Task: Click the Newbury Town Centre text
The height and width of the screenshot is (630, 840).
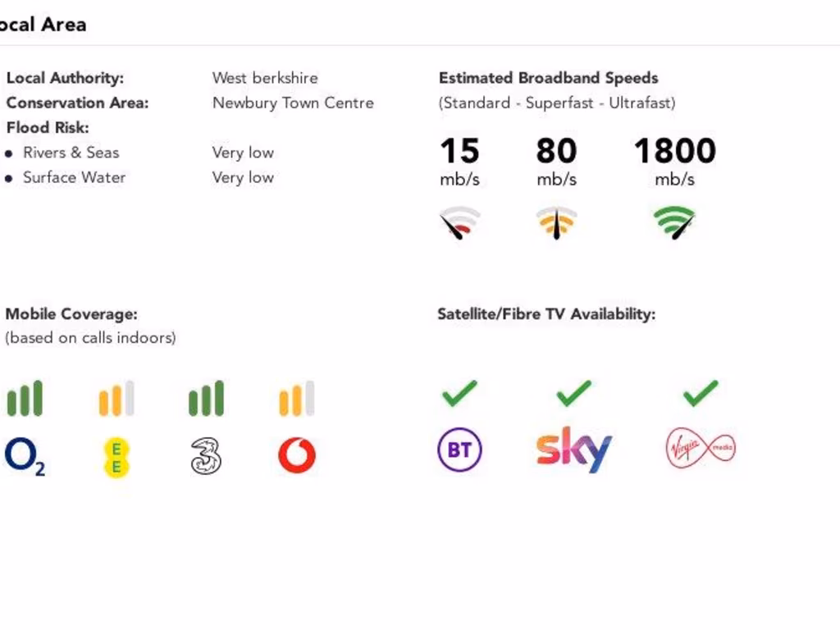Action: coord(293,103)
